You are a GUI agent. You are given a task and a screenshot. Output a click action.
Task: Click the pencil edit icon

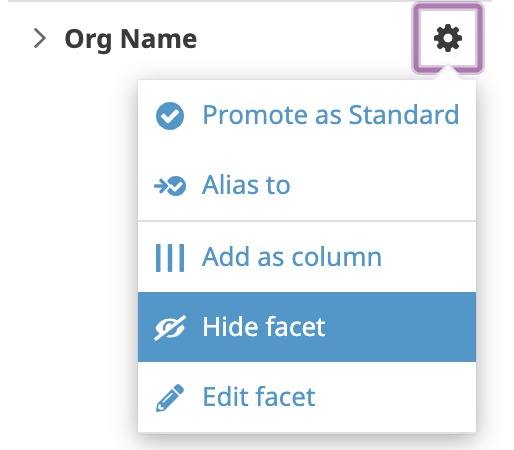(170, 398)
